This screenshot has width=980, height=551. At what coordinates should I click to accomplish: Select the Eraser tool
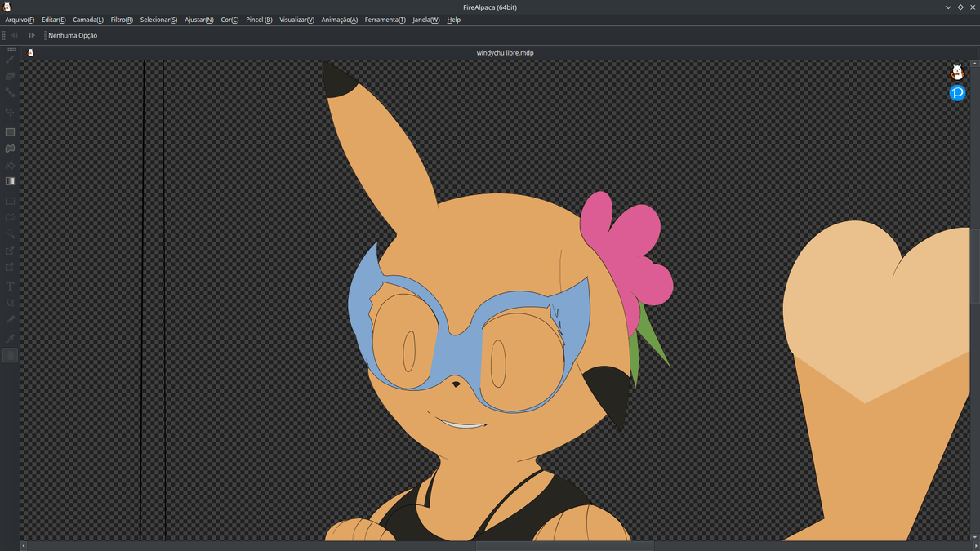(10, 77)
